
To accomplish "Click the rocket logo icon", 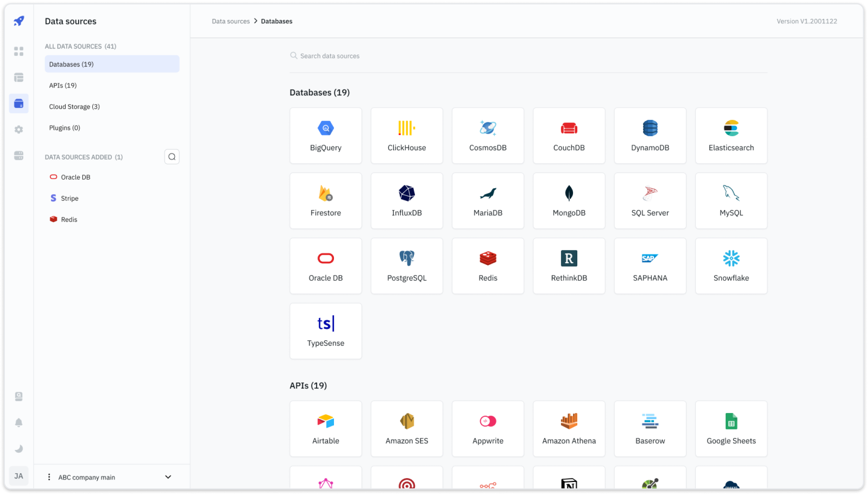I will point(19,21).
